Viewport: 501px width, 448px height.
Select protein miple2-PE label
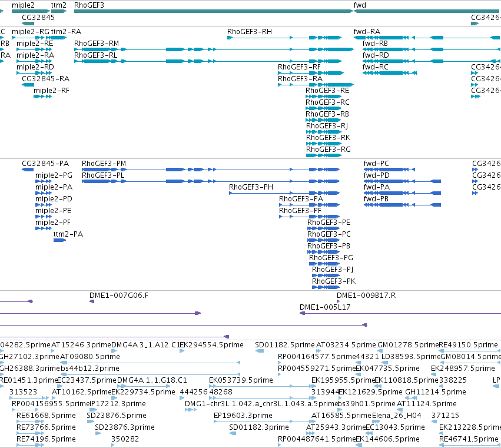tap(54, 211)
